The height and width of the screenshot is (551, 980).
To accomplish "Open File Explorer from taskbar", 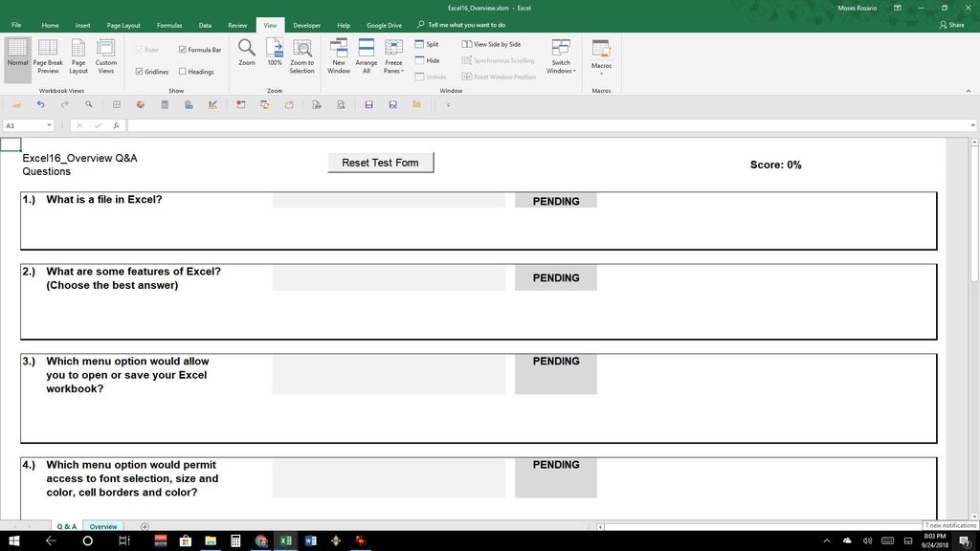I will tap(211, 541).
